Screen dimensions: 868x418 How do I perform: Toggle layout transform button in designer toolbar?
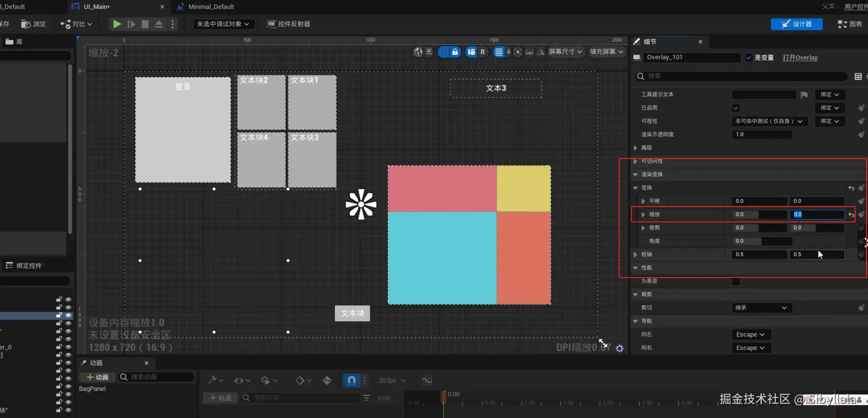pos(471,52)
